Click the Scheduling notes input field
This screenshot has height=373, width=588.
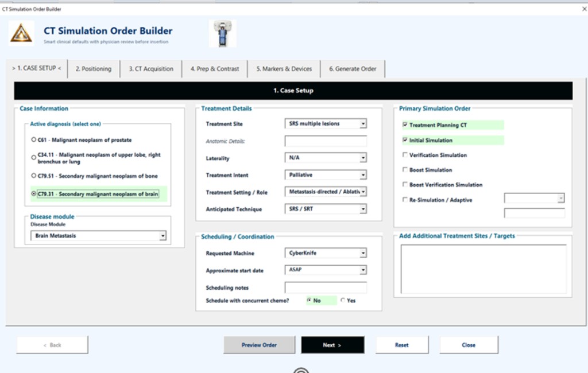pyautogui.click(x=326, y=287)
